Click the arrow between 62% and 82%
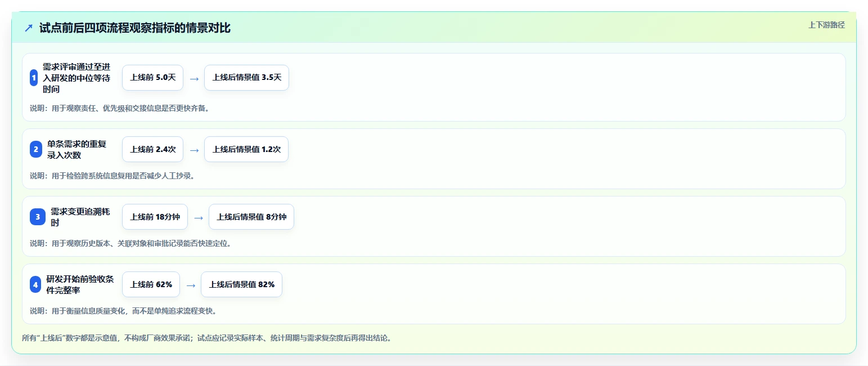This screenshot has width=868, height=366. [191, 286]
